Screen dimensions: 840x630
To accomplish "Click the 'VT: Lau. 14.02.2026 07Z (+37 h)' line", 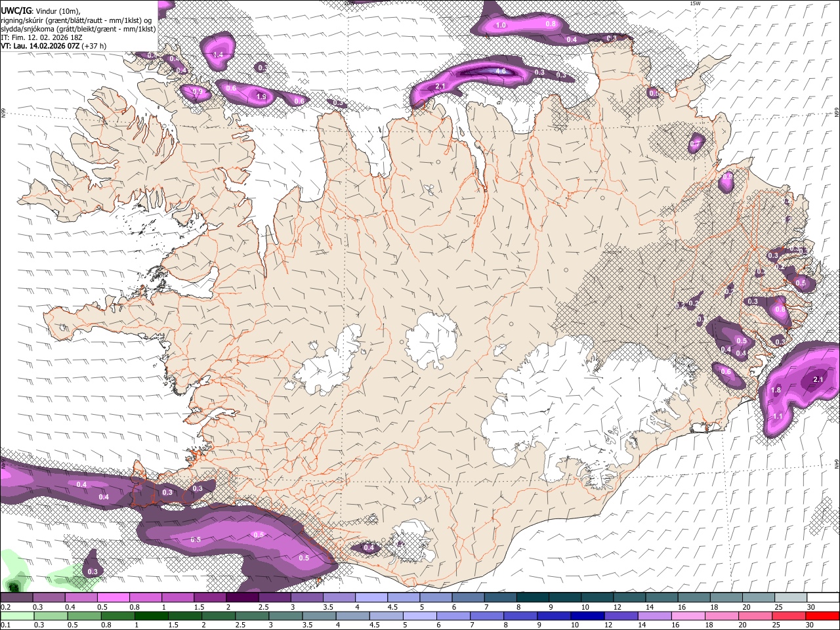I will 54,46.
